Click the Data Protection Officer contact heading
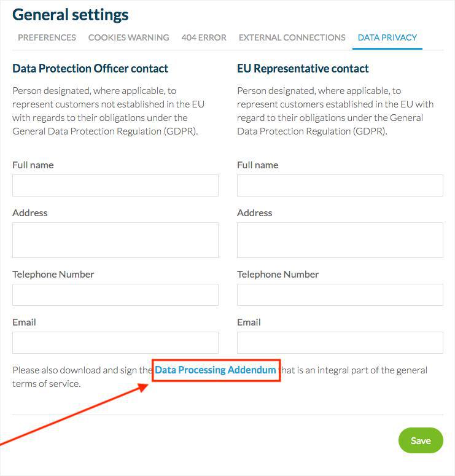Viewport: 455px width, 476px height. click(90, 69)
